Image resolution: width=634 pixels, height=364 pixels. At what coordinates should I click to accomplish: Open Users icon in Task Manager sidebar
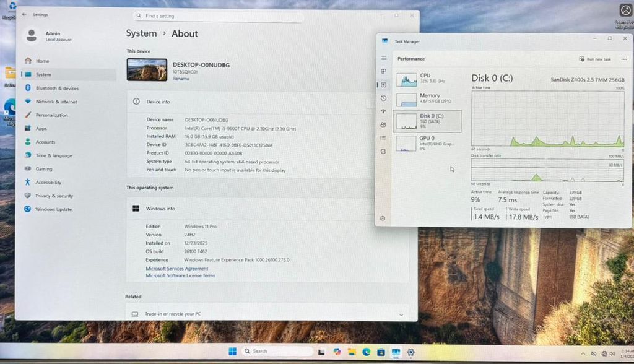(384, 124)
